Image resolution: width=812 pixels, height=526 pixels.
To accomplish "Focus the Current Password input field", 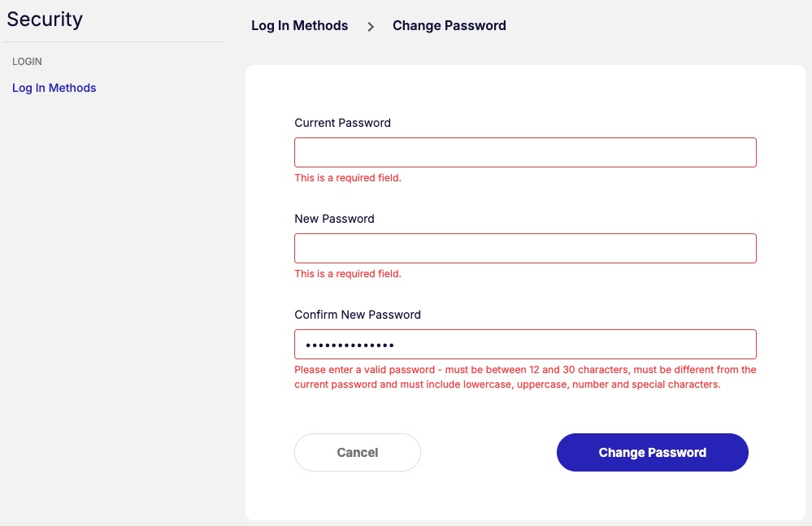I will pyautogui.click(x=525, y=153).
